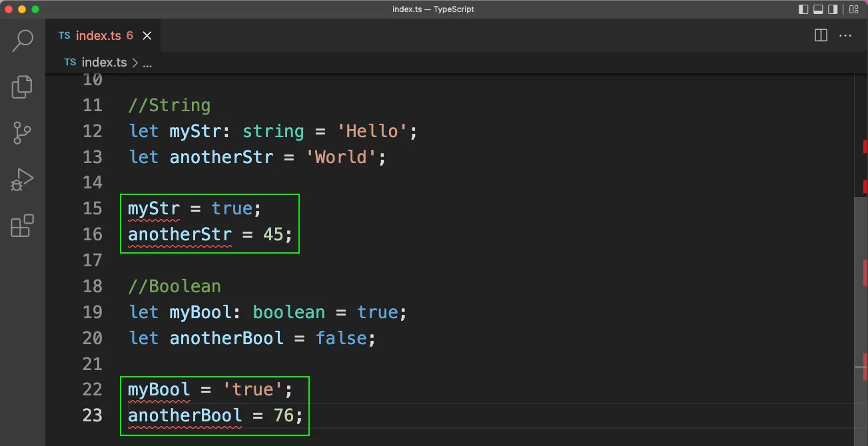Viewport: 868px width, 446px height.
Task: Click error marker in overview ruler top
Action: 865,146
